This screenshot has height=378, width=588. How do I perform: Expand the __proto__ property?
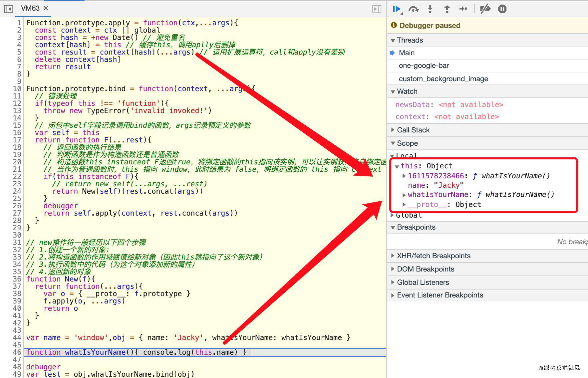(x=404, y=205)
